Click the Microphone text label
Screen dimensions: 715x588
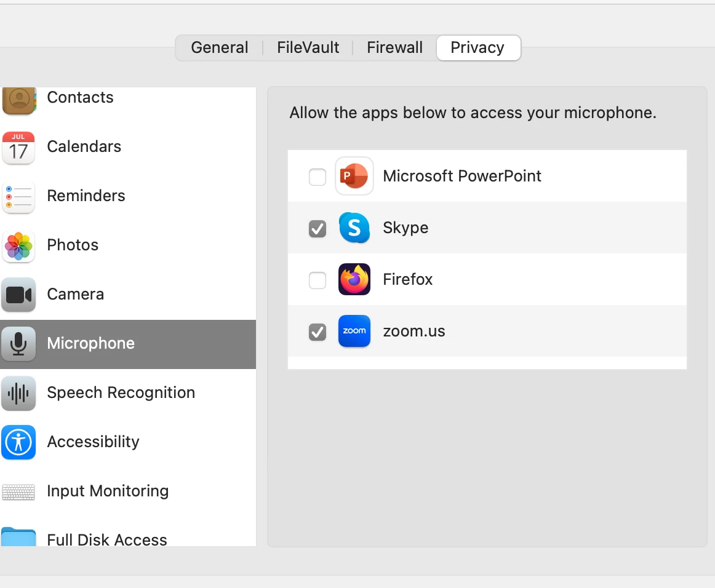pyautogui.click(x=90, y=343)
